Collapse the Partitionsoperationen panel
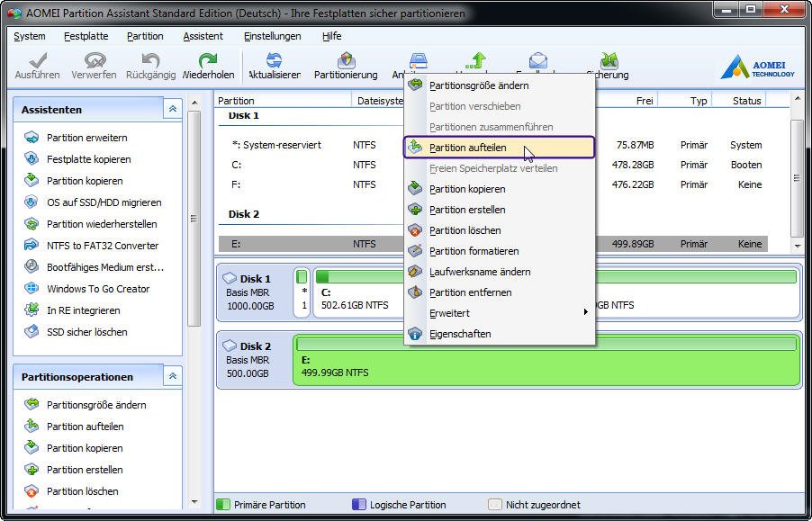The image size is (812, 521). pos(173,376)
